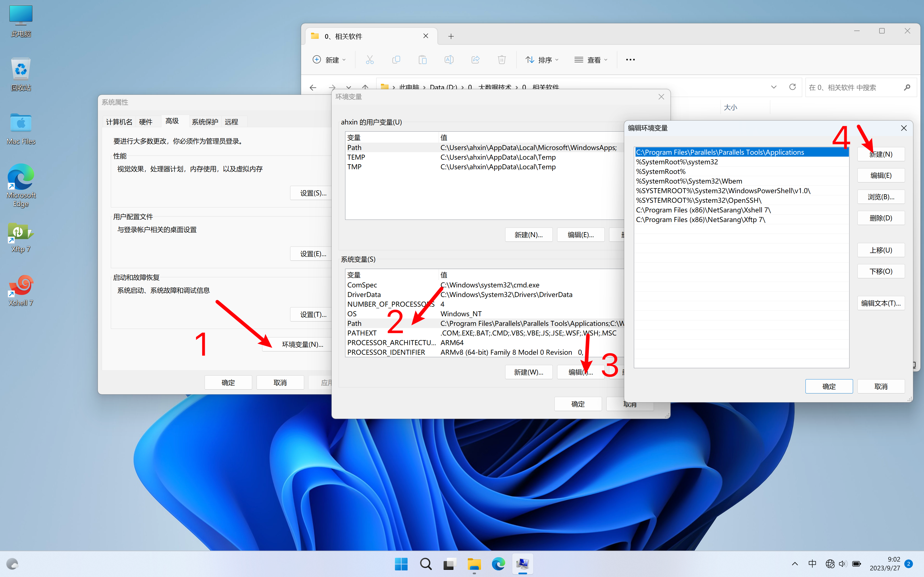Switch to the 硬件 tab
Screen dimensions: 924x577
[x=145, y=122]
